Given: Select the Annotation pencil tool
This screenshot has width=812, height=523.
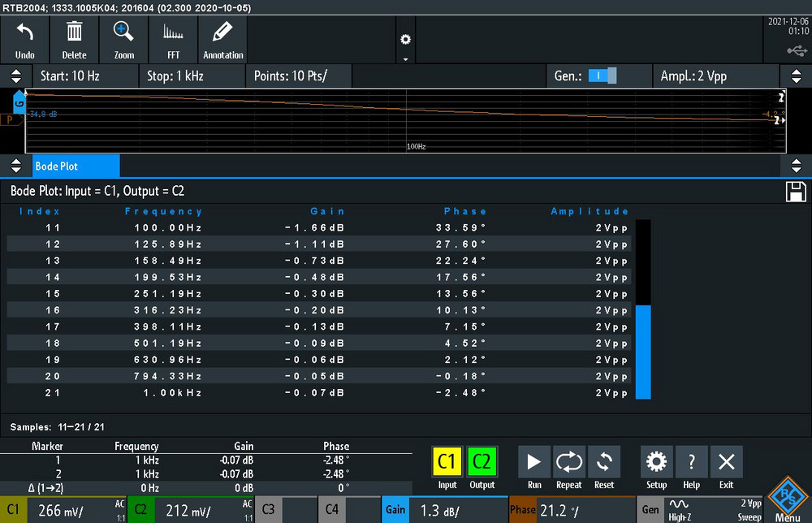Looking at the screenshot, I should point(223,40).
